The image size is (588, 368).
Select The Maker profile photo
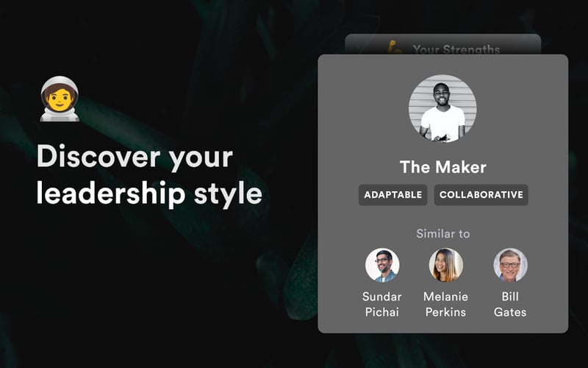click(x=442, y=108)
